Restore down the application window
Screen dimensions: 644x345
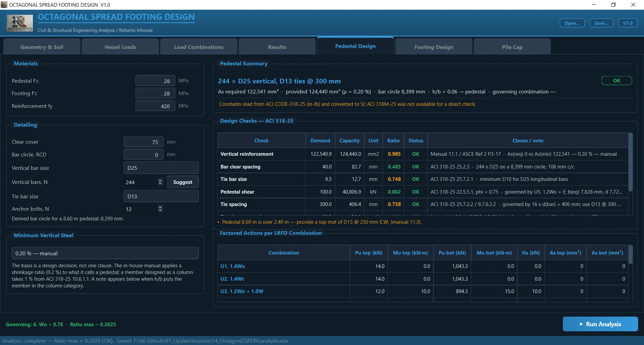pos(613,5)
